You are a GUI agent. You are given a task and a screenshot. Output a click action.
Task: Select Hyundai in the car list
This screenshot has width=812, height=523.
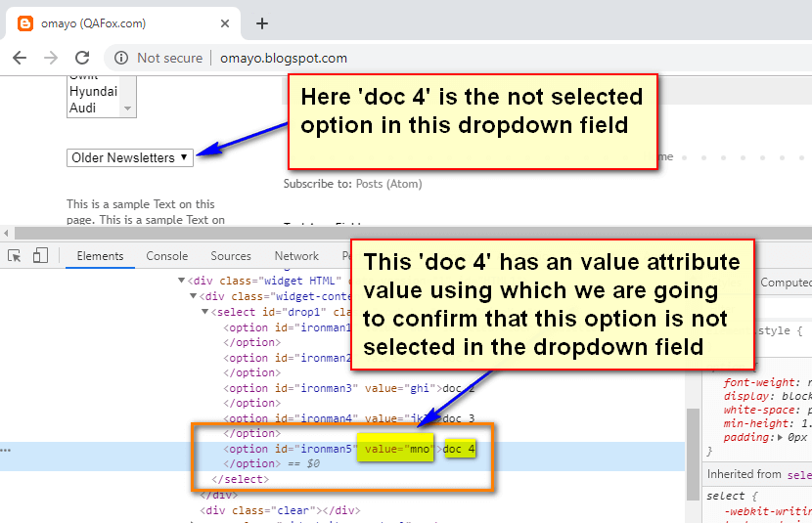click(93, 92)
